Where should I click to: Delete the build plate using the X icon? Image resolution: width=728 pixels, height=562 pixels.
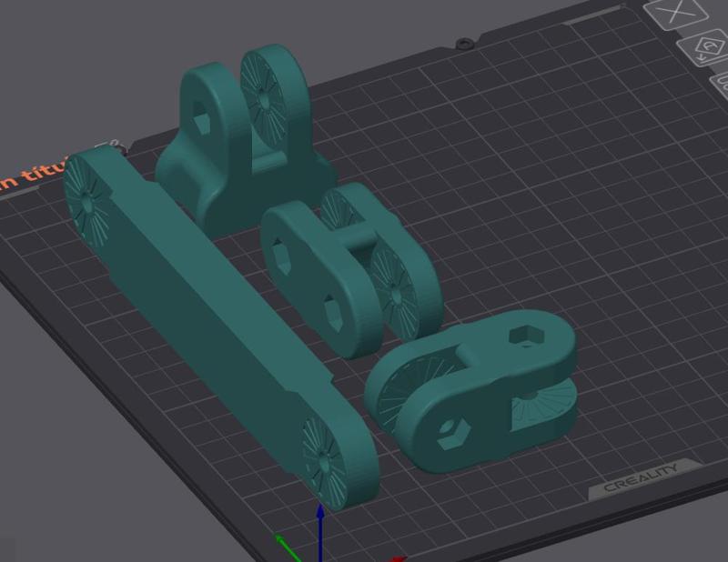[678, 14]
